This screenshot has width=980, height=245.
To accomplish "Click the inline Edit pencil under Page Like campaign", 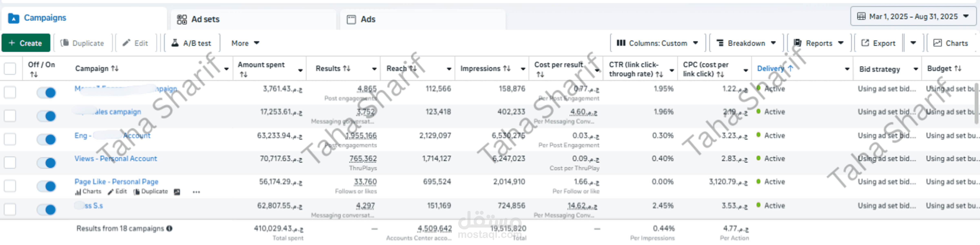I will click(117, 192).
